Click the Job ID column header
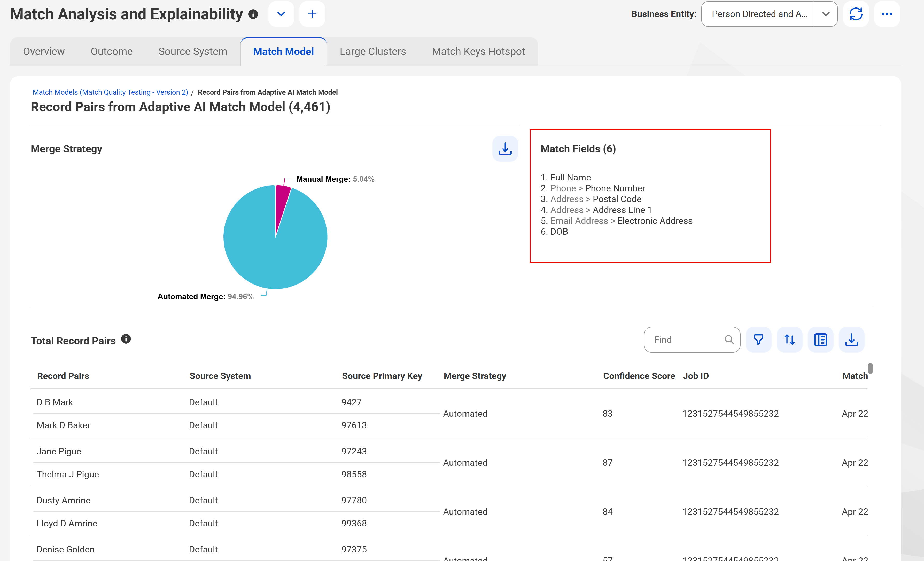Viewport: 924px width, 561px height. 696,376
